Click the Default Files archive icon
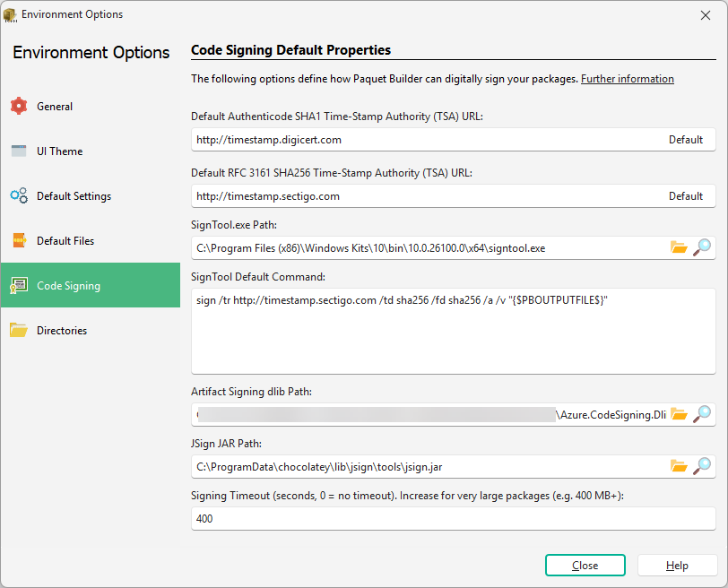This screenshot has height=588, width=728. [19, 240]
